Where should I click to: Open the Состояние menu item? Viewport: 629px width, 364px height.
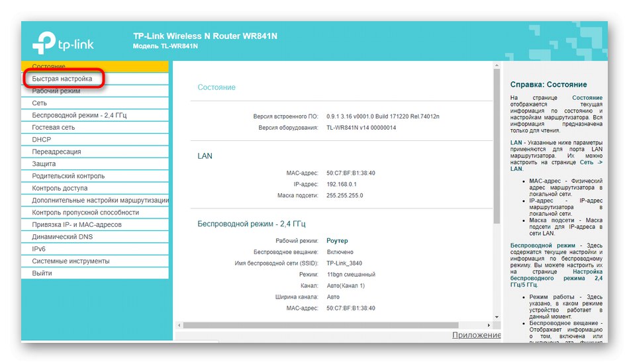pos(95,66)
